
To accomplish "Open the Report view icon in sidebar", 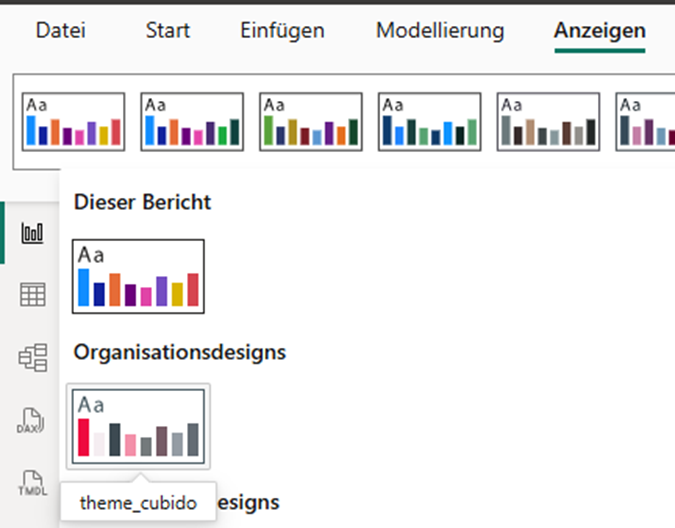I will point(32,233).
